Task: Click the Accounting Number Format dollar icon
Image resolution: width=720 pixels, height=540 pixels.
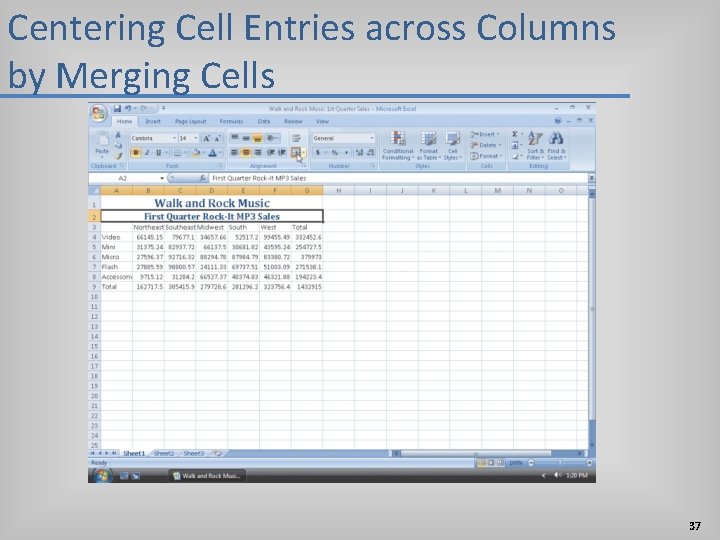Action: coord(317,152)
